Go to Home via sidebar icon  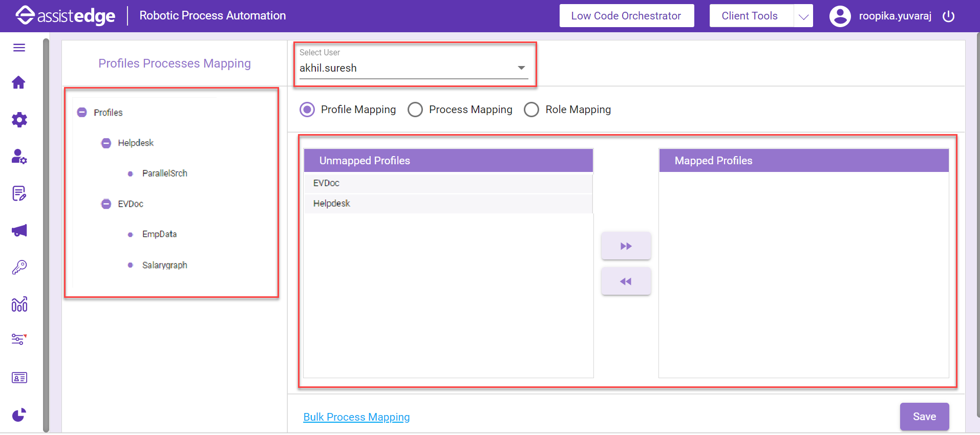tap(19, 82)
